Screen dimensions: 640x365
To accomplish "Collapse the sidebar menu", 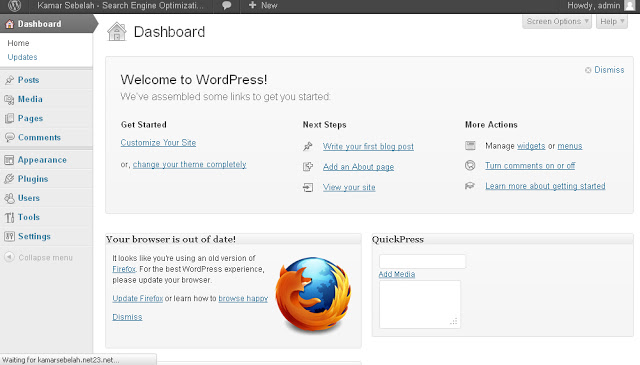I will click(39, 258).
